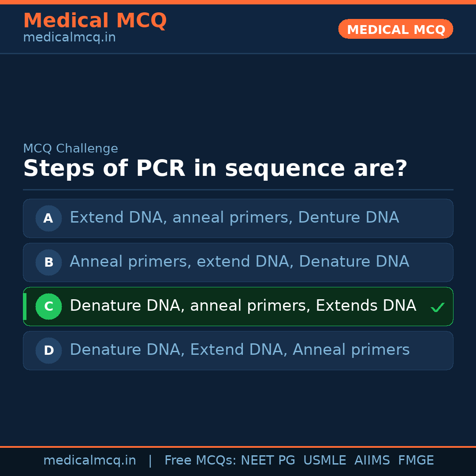The width and height of the screenshot is (476, 476).
Task: Open the medicalmcq.in link in the footer
Action: (89, 461)
